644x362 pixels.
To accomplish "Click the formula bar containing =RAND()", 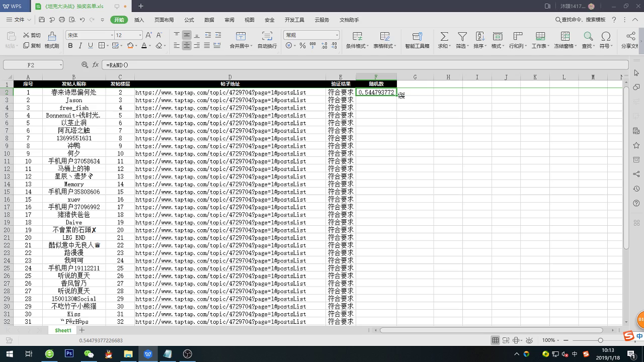I will click(x=352, y=65).
